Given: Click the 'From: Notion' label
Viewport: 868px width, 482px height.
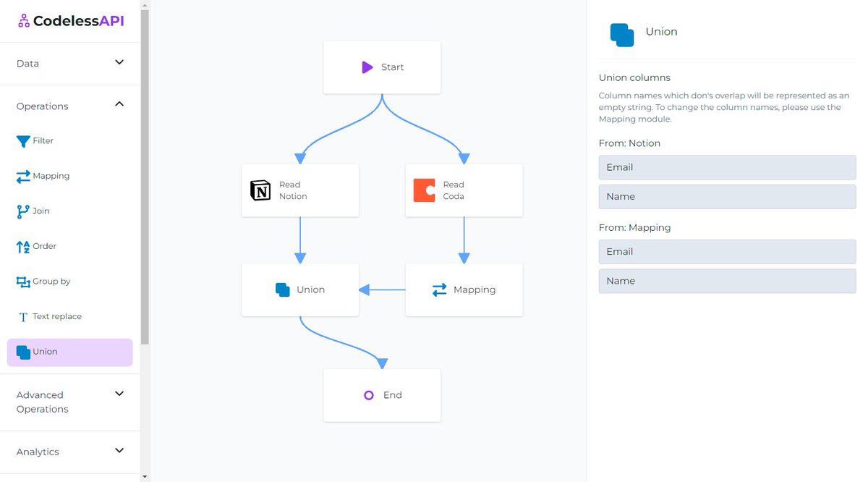Looking at the screenshot, I should [x=630, y=143].
